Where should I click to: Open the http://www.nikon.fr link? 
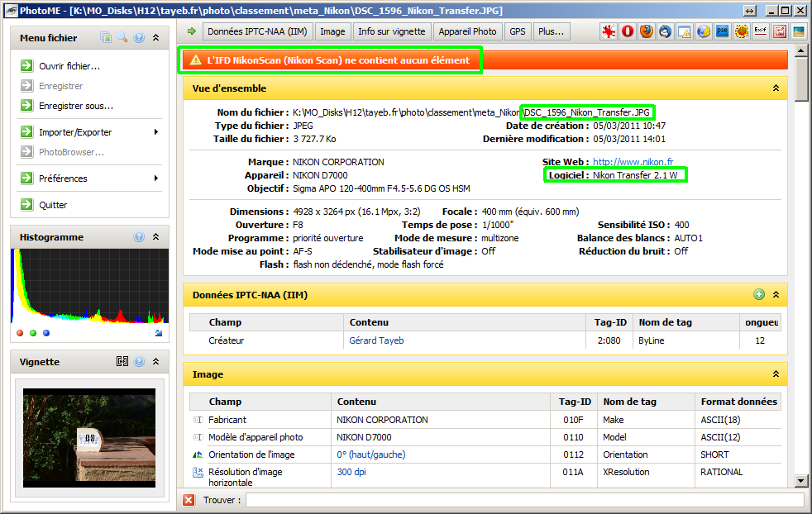(633, 162)
